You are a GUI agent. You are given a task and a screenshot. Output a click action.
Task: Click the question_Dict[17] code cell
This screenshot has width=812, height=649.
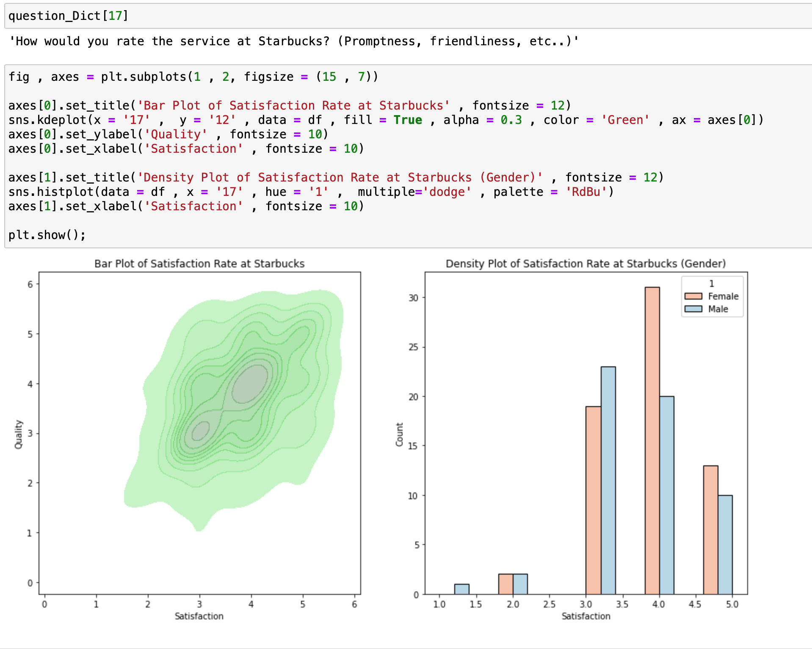(409, 16)
